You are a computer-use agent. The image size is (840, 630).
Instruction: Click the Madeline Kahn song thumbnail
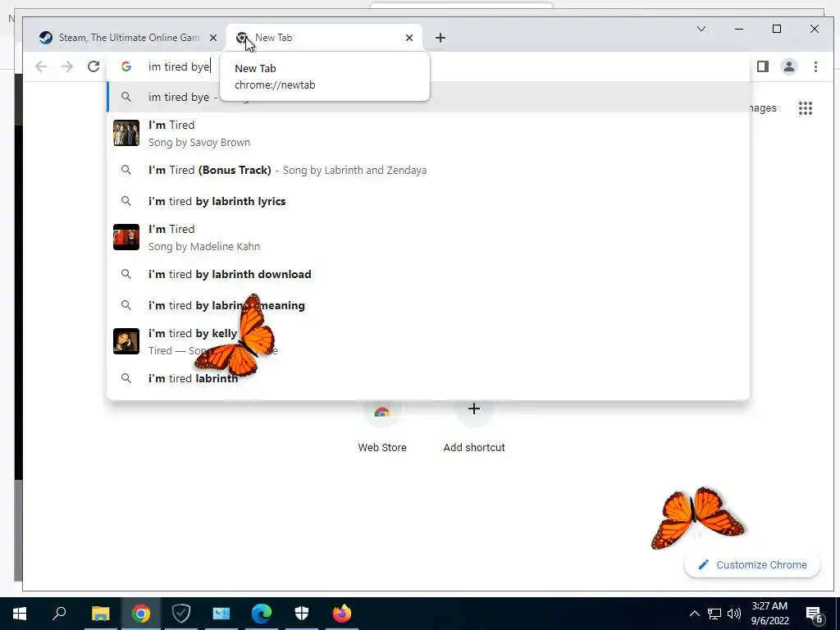coord(126,237)
